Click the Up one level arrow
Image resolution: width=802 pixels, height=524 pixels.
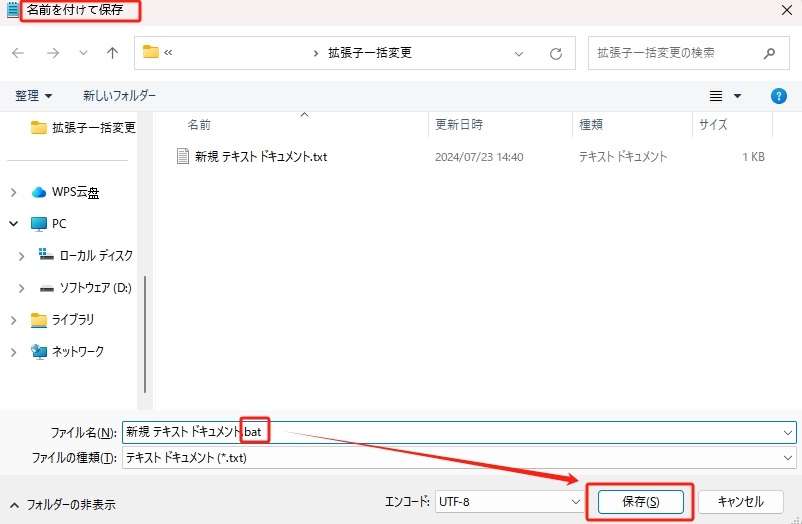[112, 53]
